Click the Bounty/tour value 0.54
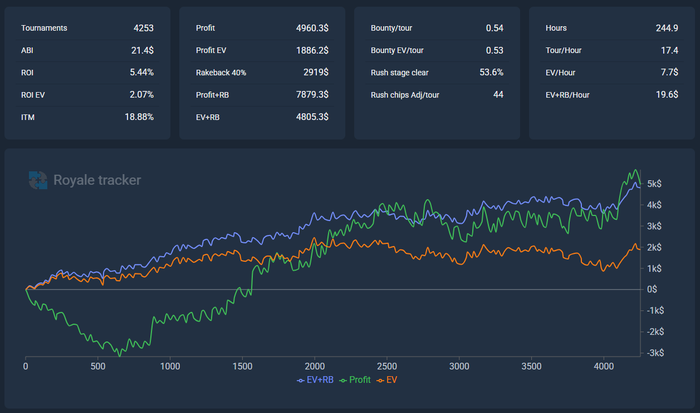This screenshot has height=413, width=700. tap(494, 28)
